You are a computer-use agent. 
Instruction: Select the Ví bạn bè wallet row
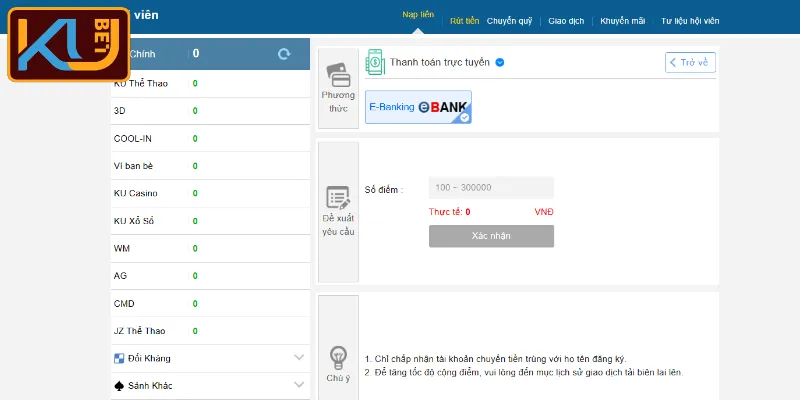click(210, 166)
